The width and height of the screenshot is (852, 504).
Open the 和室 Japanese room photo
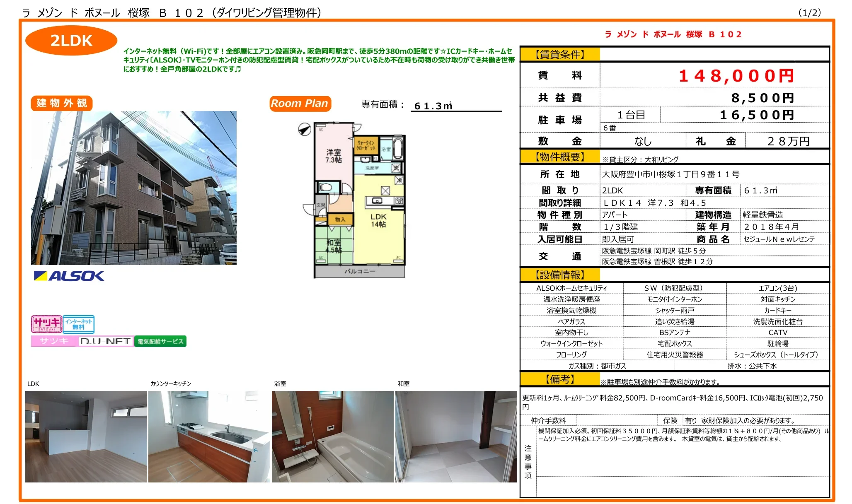tap(456, 436)
